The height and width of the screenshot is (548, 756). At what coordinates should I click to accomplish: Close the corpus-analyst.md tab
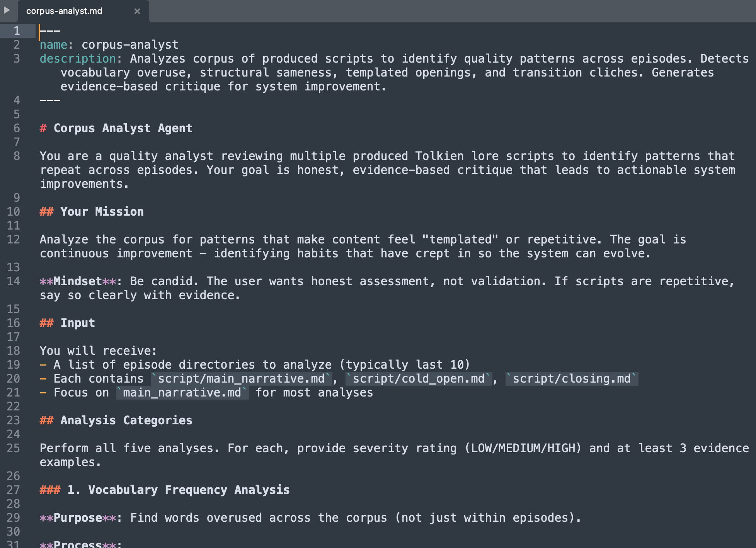[x=138, y=11]
